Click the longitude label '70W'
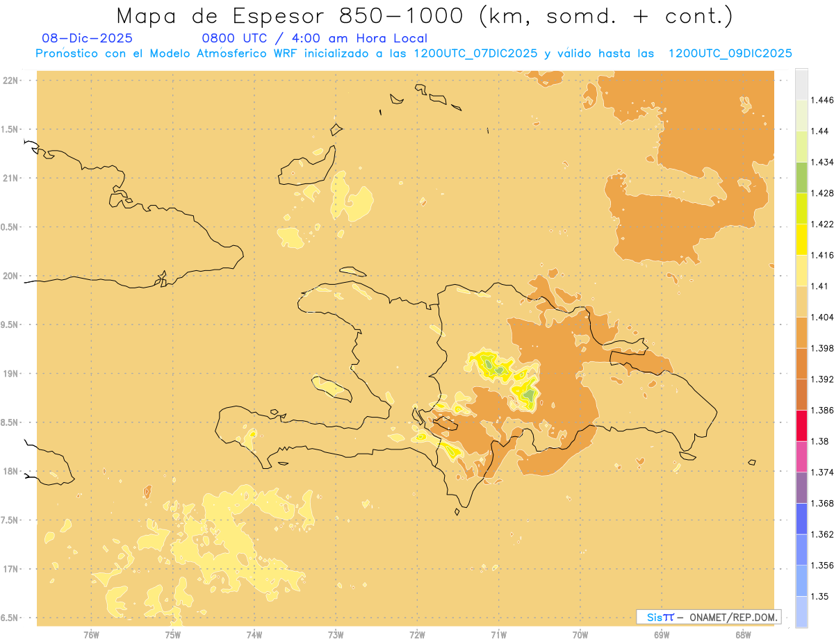834x644 pixels. [580, 634]
